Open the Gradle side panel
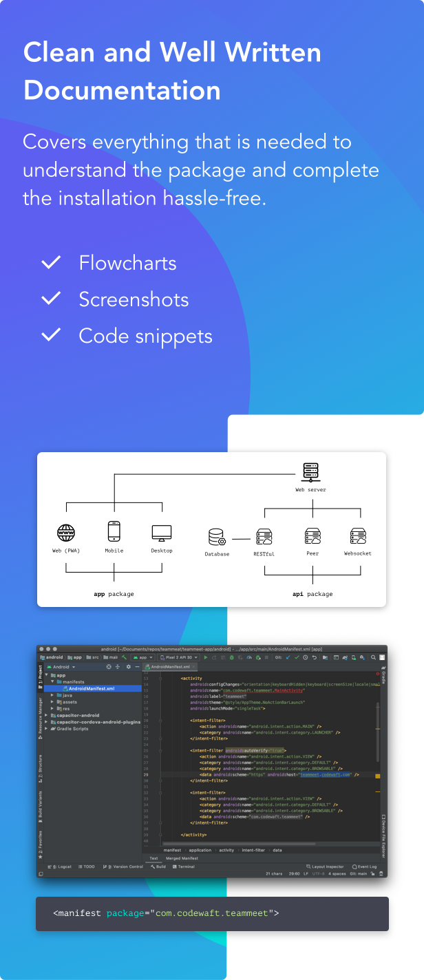The height and width of the screenshot is (980, 424). tap(383, 676)
